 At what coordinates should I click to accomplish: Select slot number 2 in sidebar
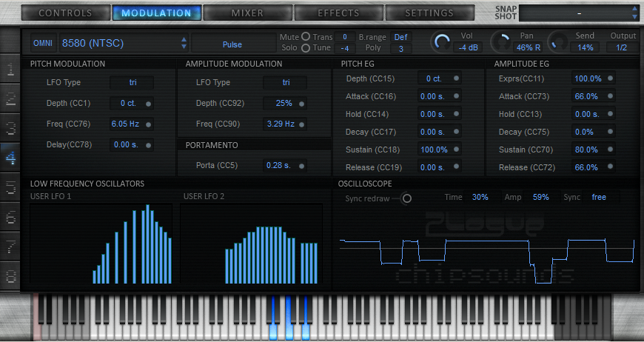click(10, 98)
